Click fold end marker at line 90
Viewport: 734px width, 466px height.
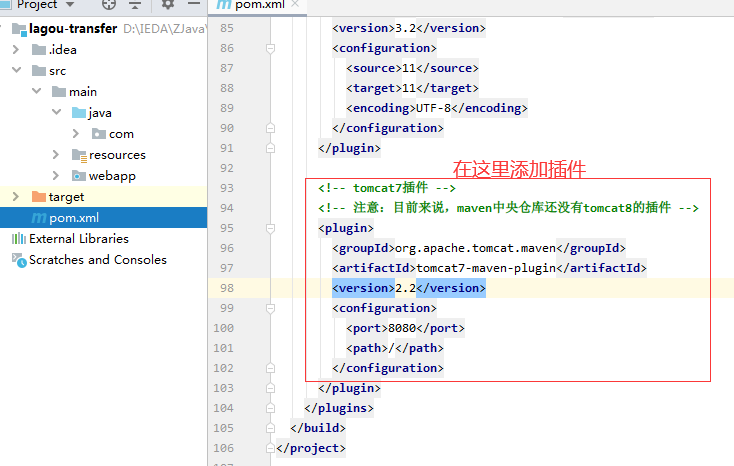point(270,128)
